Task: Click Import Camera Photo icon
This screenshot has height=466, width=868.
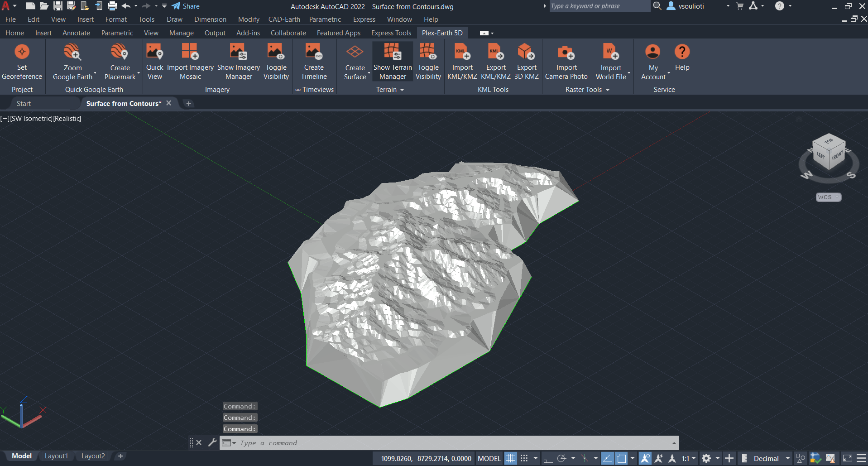Action: coord(566,52)
